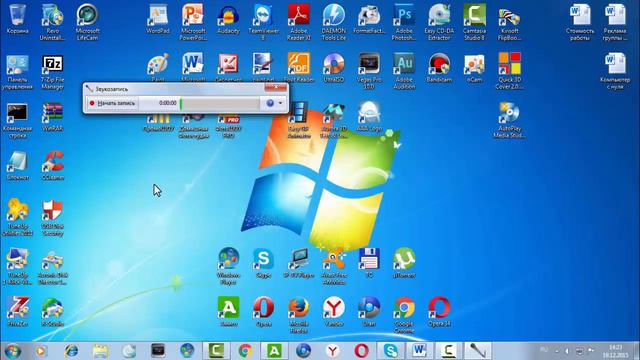Click the recording level progress bar
Screen dimensions: 640x360
click(220, 103)
